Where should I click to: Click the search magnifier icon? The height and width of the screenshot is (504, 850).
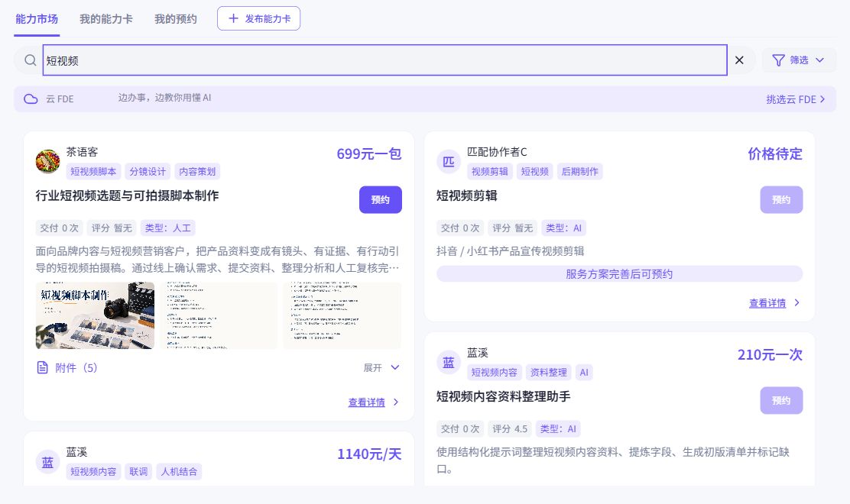pyautogui.click(x=31, y=60)
